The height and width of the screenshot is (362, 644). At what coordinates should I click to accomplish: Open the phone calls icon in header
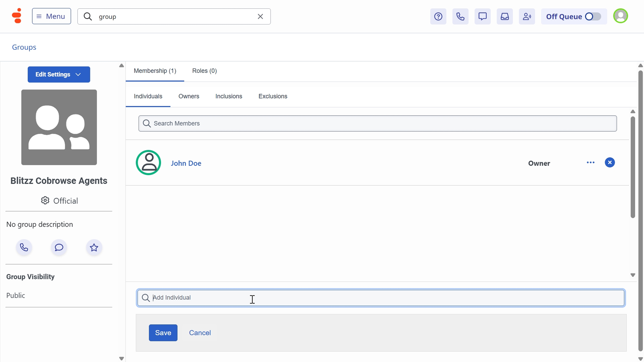(460, 16)
